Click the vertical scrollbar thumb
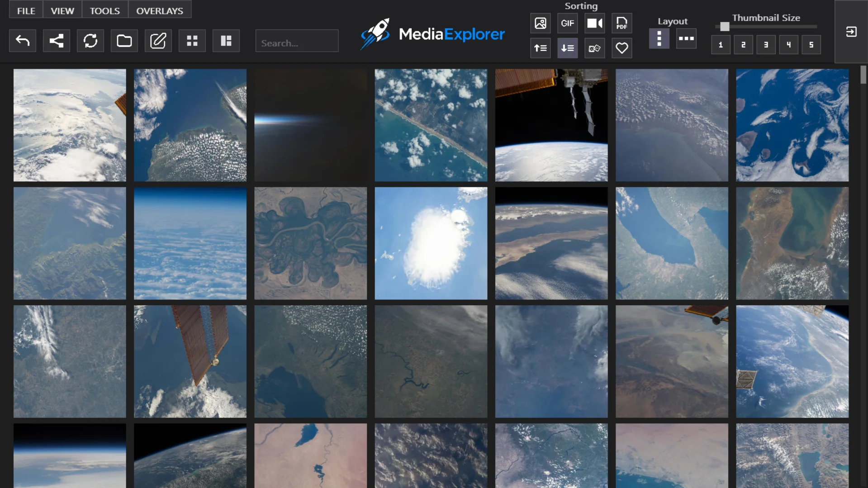Screen dimensions: 868x488 point(863,75)
